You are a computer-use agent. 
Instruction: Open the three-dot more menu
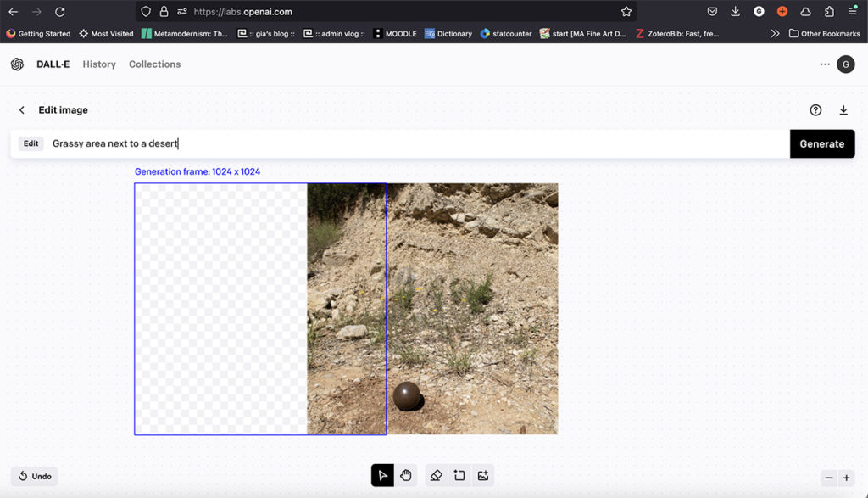[825, 64]
